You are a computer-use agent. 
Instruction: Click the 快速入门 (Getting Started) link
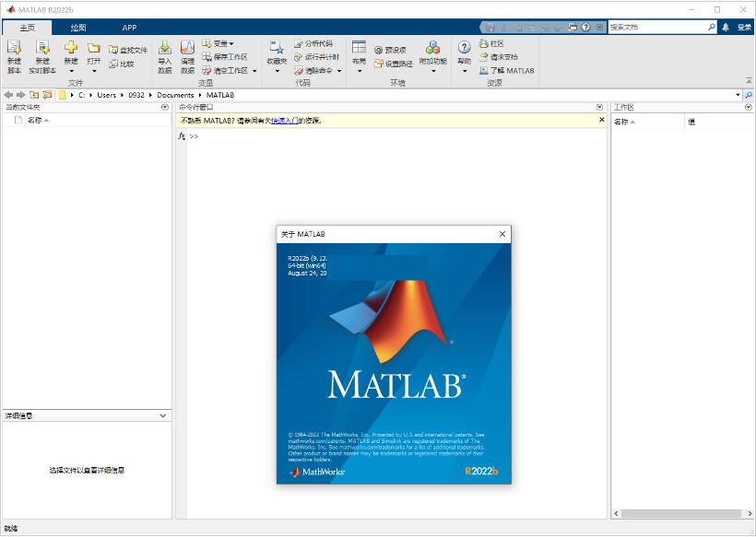point(285,121)
